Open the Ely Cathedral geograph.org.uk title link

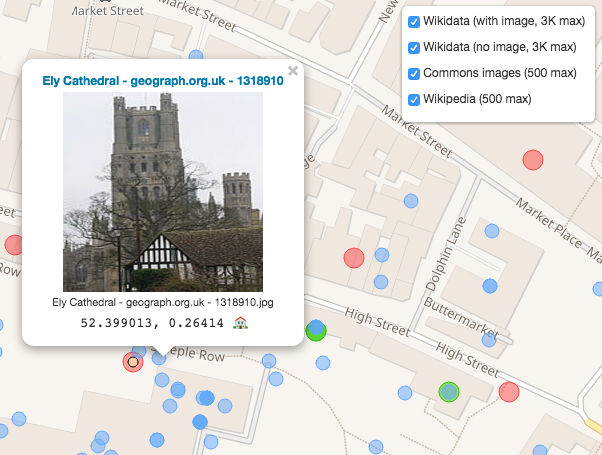pyautogui.click(x=162, y=81)
